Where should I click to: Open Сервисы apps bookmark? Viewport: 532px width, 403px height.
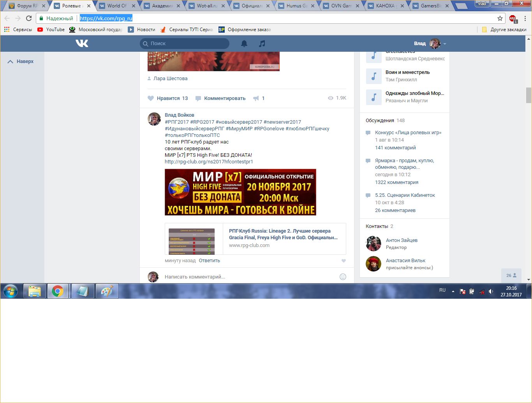point(18,30)
